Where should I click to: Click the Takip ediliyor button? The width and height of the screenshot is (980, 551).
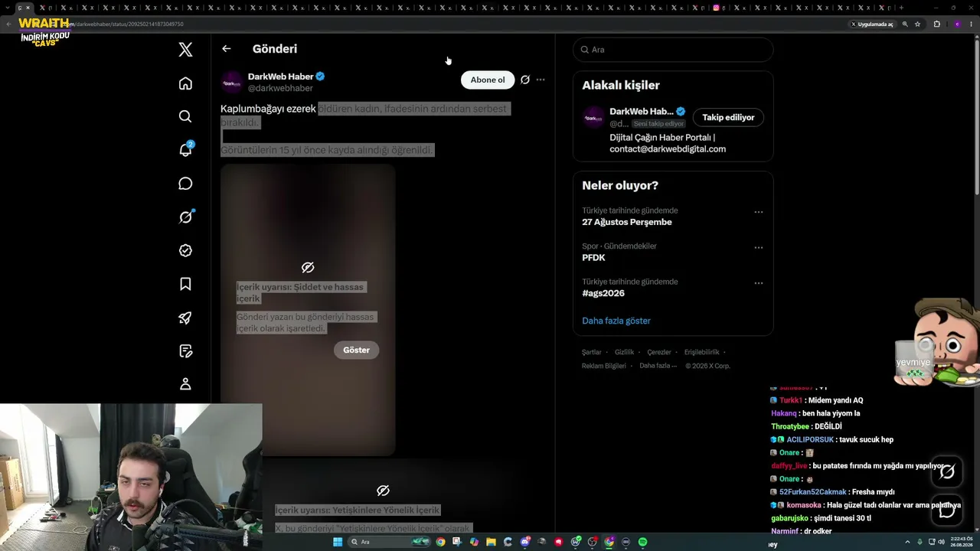click(x=728, y=117)
